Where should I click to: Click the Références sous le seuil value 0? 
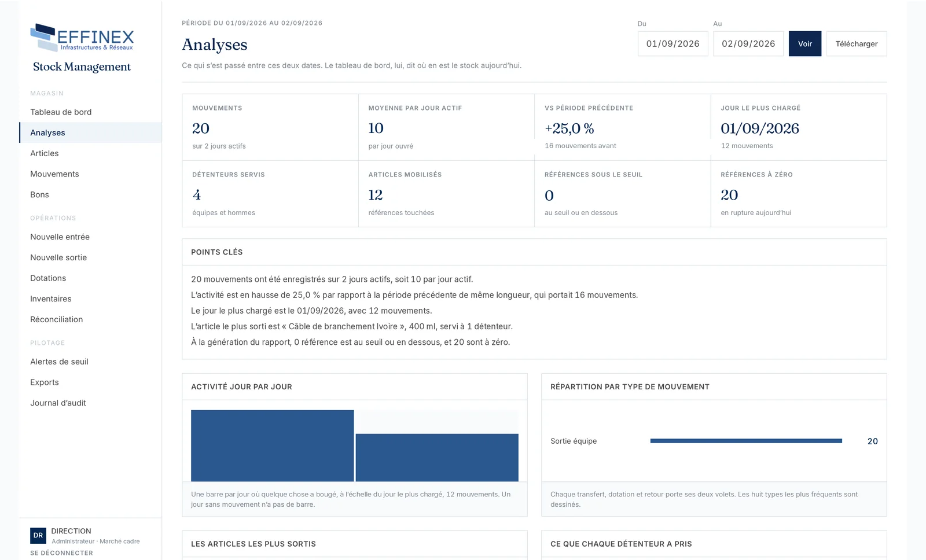click(549, 196)
